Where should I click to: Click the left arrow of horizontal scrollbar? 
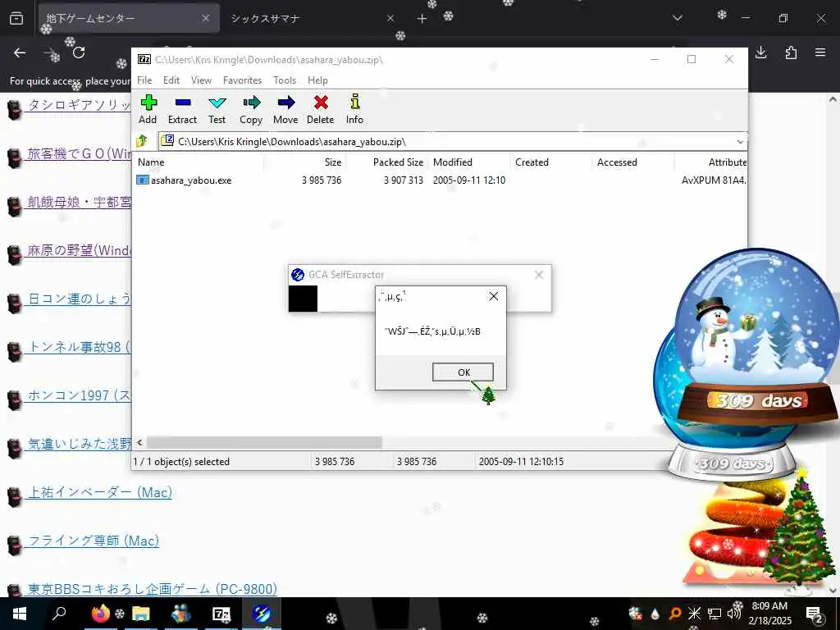click(x=139, y=442)
